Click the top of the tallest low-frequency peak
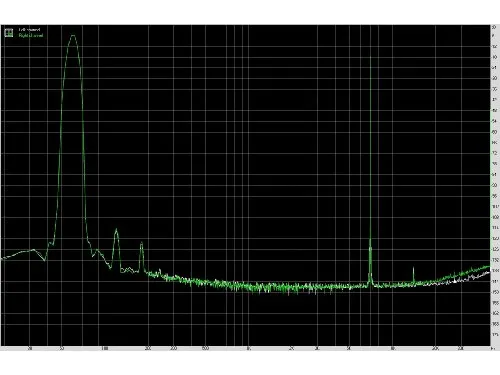Screen dimensions: 500x375 [x=73, y=36]
